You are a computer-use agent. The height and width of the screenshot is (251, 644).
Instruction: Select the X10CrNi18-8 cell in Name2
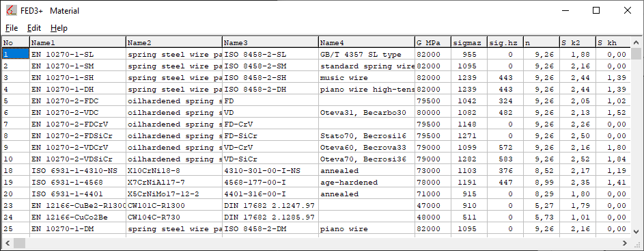click(x=174, y=170)
